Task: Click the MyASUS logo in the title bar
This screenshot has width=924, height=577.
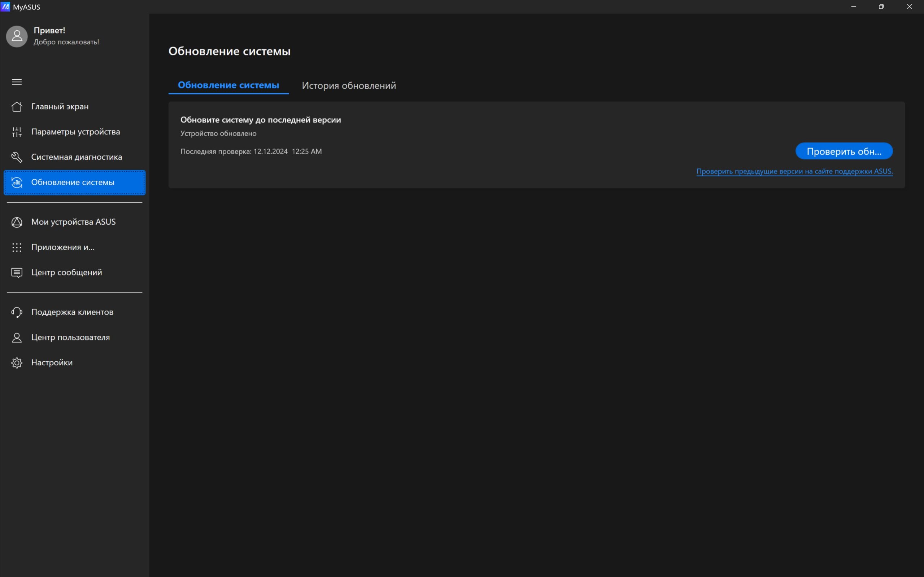Action: point(5,7)
